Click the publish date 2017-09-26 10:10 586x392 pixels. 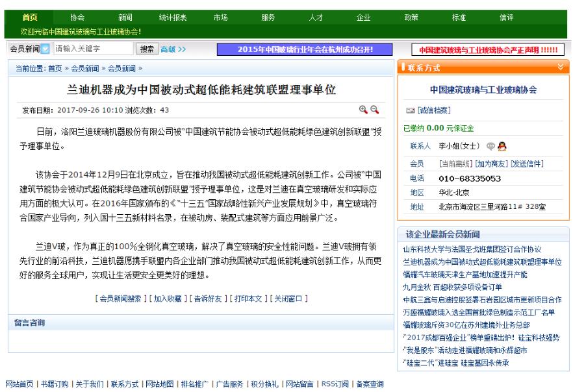pos(90,110)
